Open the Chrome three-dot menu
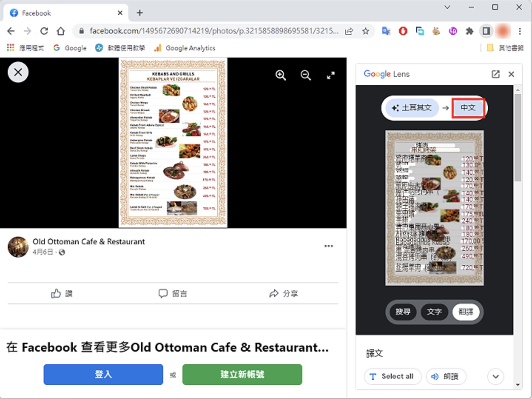The height and width of the screenshot is (399, 532). tap(520, 31)
